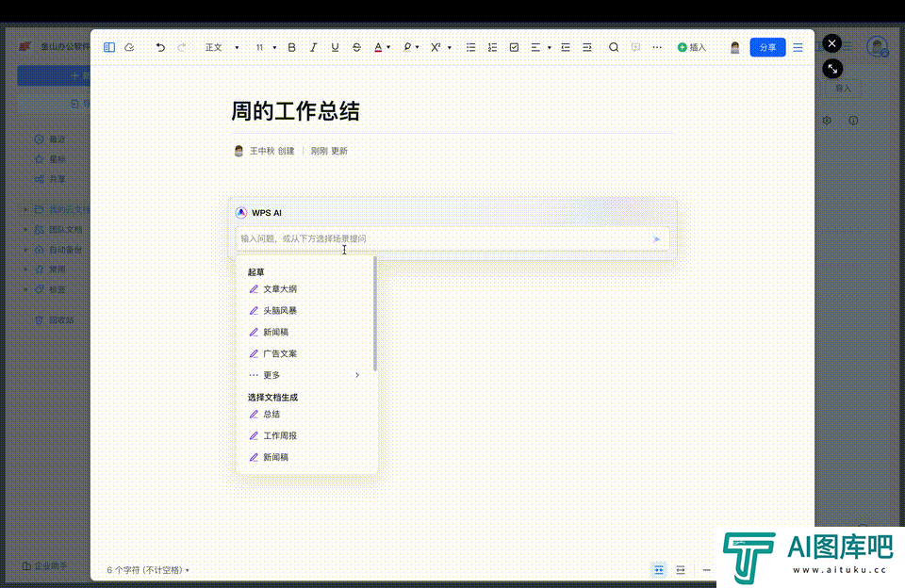Viewport: 905px width, 588px height.
Task: Insert a bulleted list
Action: pyautogui.click(x=470, y=47)
